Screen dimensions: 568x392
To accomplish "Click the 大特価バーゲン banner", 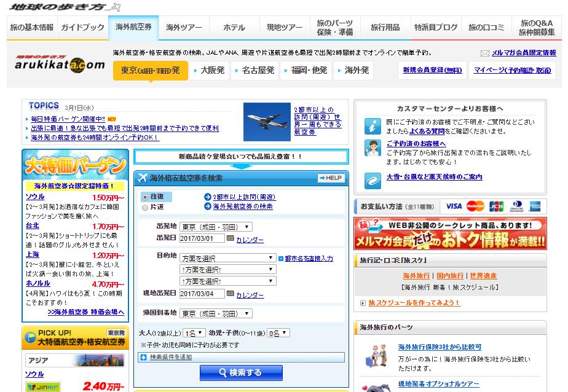I will tap(76, 165).
